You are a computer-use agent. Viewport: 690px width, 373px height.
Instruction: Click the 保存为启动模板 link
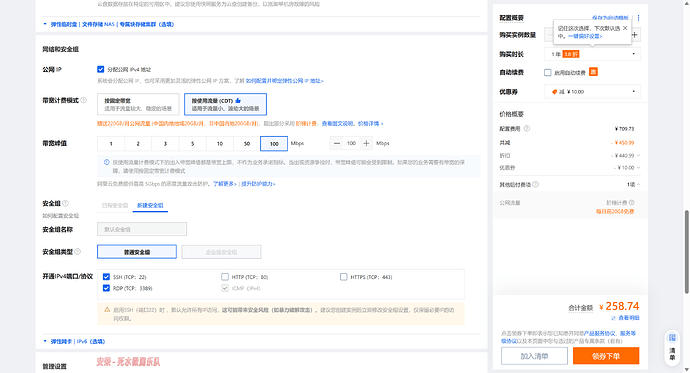tap(610, 18)
